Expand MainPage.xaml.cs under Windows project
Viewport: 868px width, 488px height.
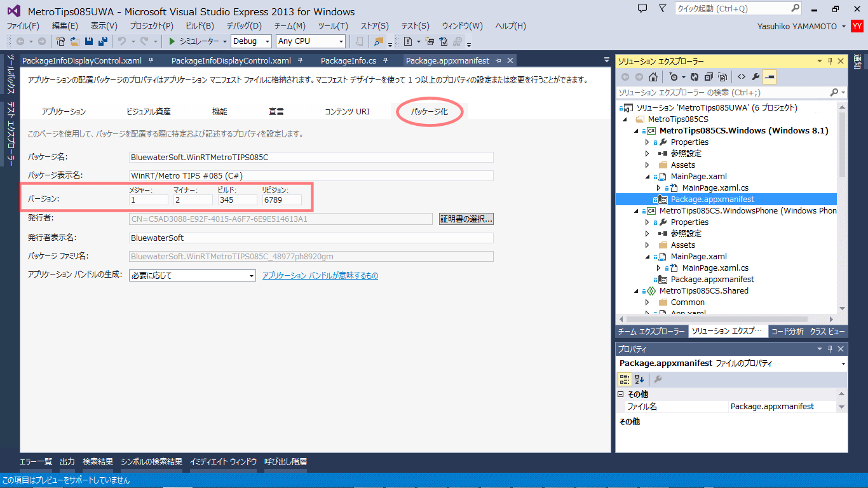(x=659, y=188)
